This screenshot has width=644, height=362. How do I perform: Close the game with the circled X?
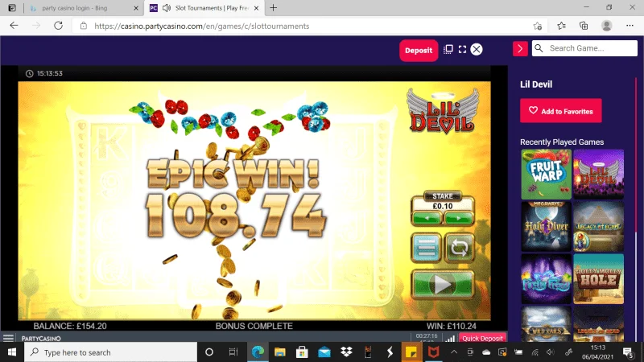tap(477, 49)
